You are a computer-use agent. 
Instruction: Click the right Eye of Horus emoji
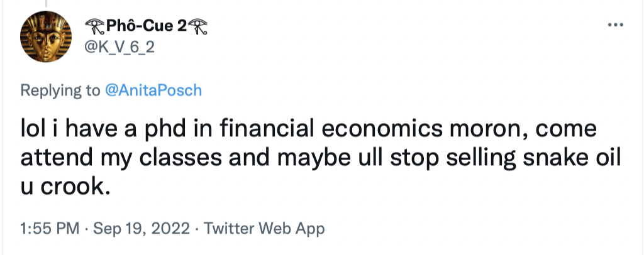tap(199, 26)
